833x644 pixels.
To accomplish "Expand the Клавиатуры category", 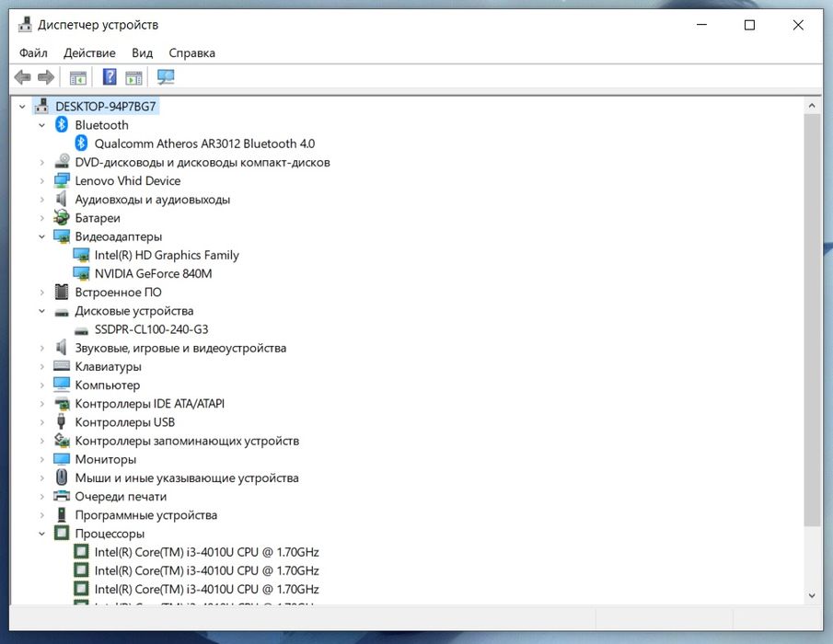I will click(42, 367).
